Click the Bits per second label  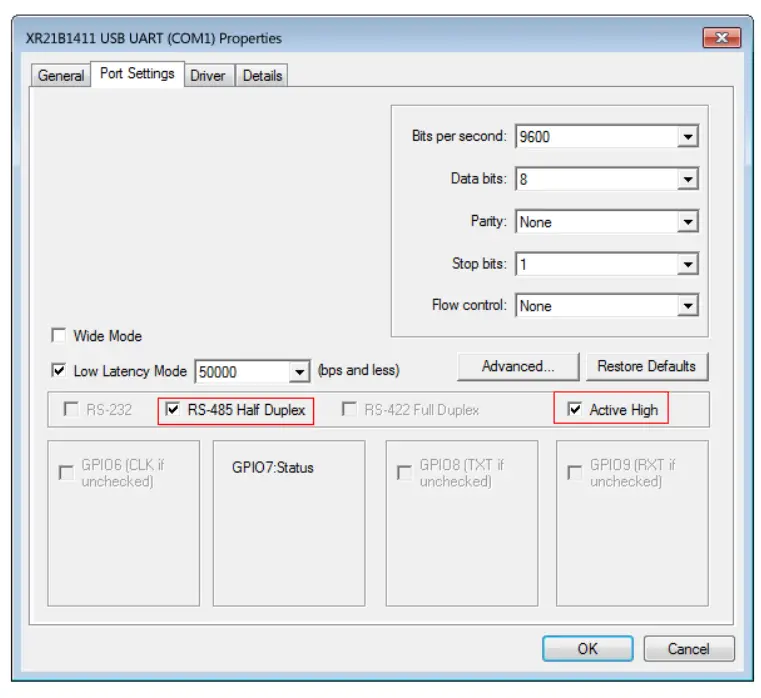(x=459, y=136)
